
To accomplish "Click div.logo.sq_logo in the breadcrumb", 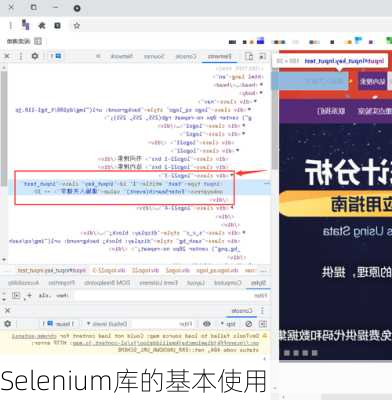I will [217, 270].
